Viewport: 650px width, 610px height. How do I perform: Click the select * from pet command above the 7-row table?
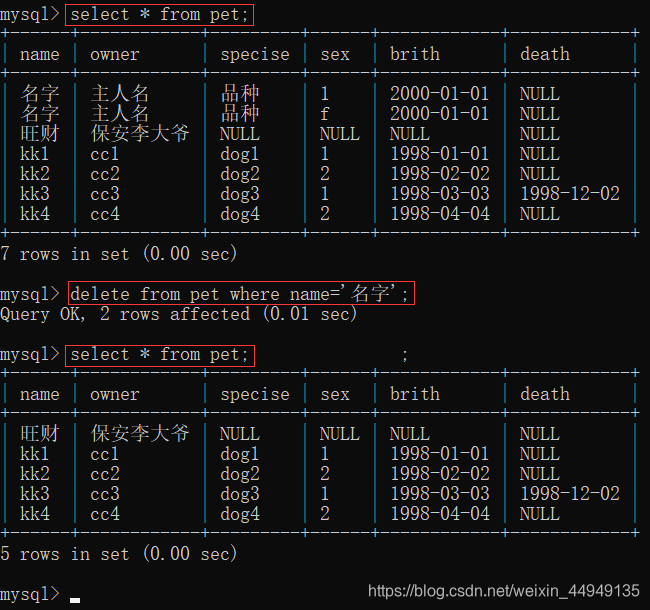(160, 15)
